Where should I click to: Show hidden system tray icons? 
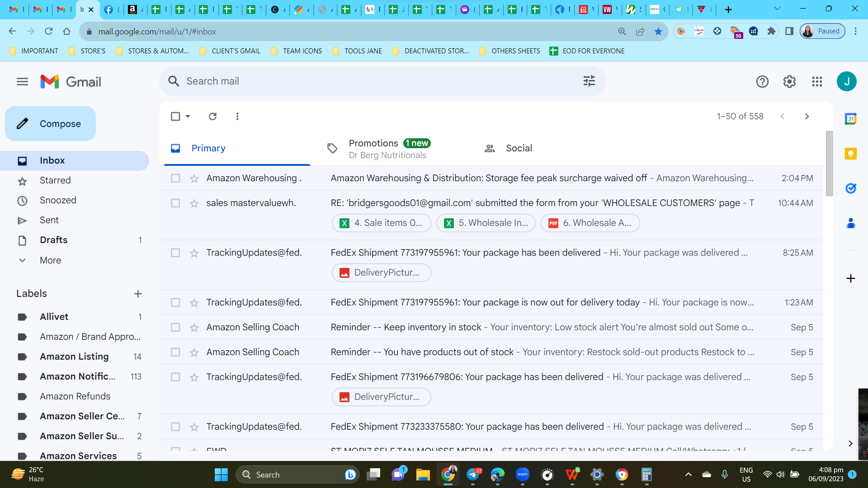(x=688, y=474)
